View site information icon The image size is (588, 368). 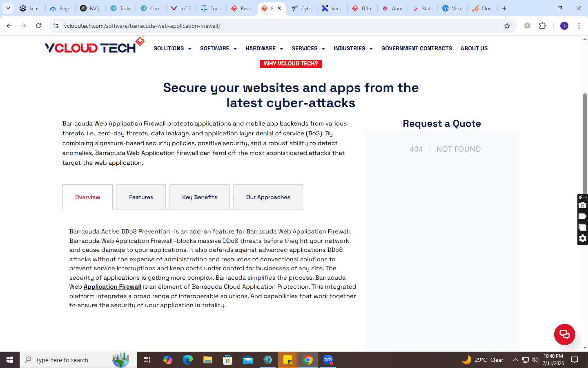(x=56, y=26)
